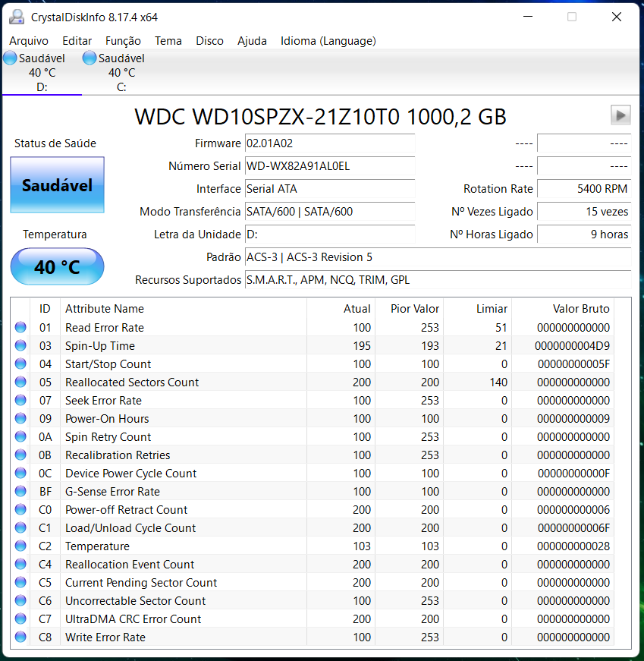Click the Nº Vezes Ligado value 15 vezes
The width and height of the screenshot is (644, 661).
584,212
